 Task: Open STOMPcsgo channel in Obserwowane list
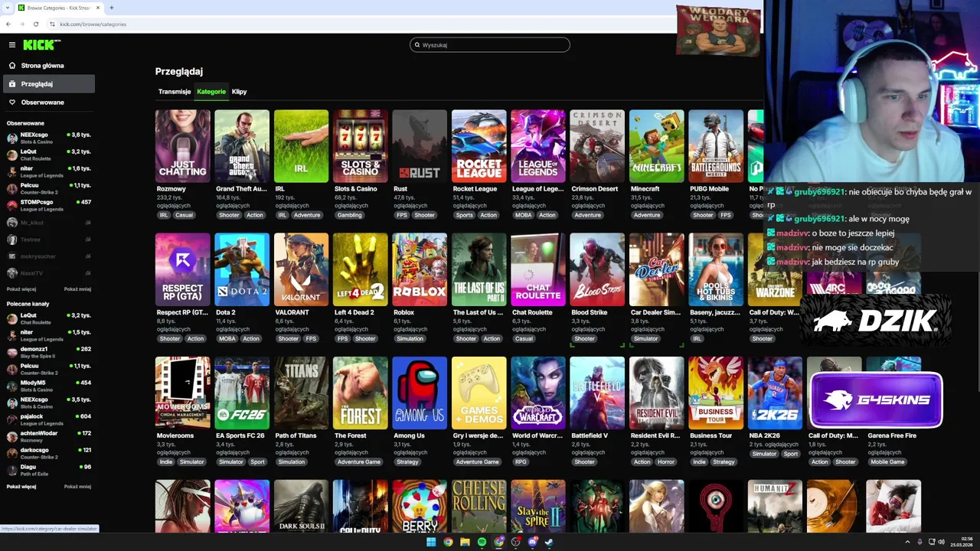click(48, 204)
